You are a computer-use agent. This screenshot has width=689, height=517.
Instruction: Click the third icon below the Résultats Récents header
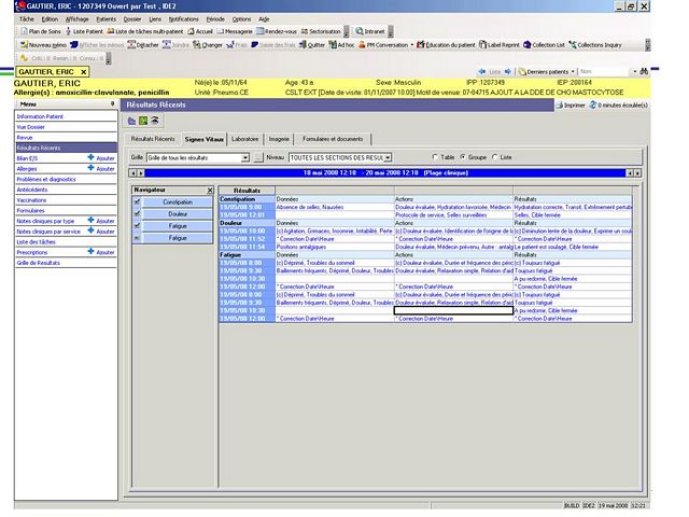point(155,120)
